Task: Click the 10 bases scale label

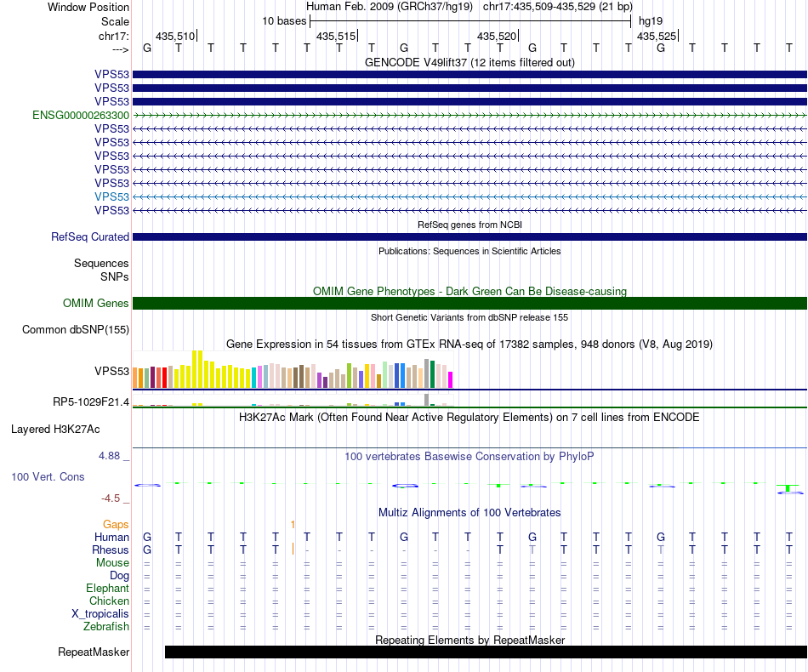Action: [x=284, y=21]
